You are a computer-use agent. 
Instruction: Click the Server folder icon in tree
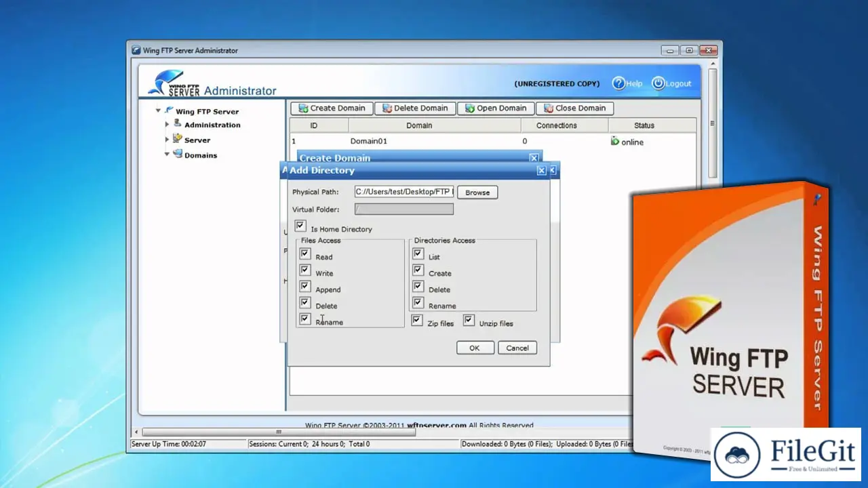pyautogui.click(x=178, y=138)
